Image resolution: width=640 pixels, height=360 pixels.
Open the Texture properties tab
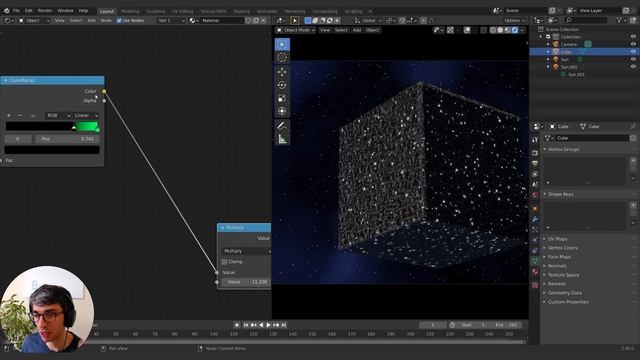[x=535, y=285]
